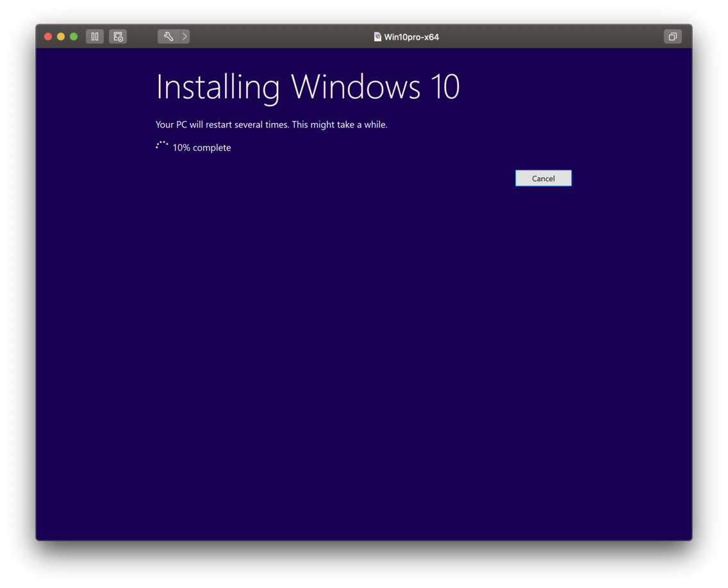The height and width of the screenshot is (588, 728).
Task: Pause the virtual machine
Action: point(95,37)
